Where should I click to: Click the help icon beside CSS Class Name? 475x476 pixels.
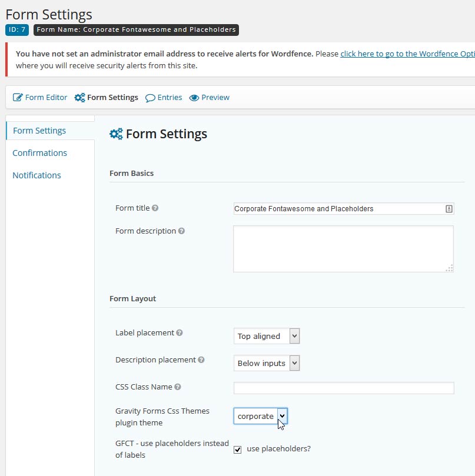point(178,387)
